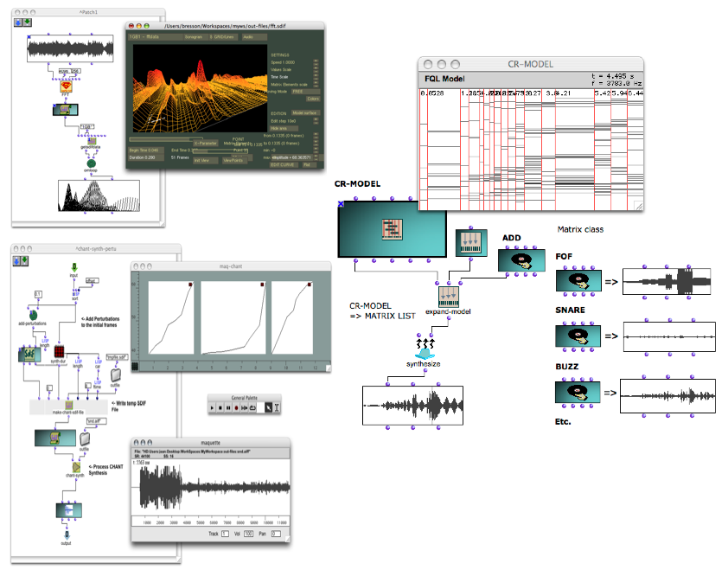Viewport: 728px width, 576px height.
Task: Select the sound box above the output arrow
Action: pyautogui.click(x=68, y=510)
